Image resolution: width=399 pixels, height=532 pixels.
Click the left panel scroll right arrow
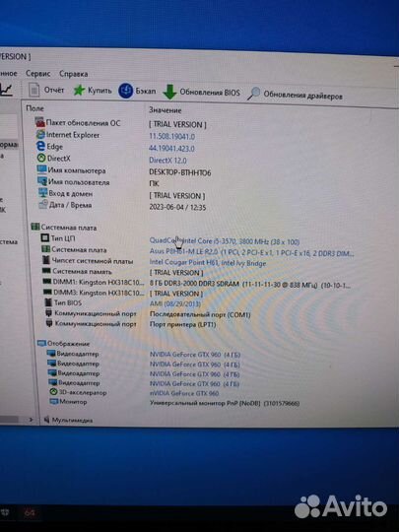[x=31, y=420]
